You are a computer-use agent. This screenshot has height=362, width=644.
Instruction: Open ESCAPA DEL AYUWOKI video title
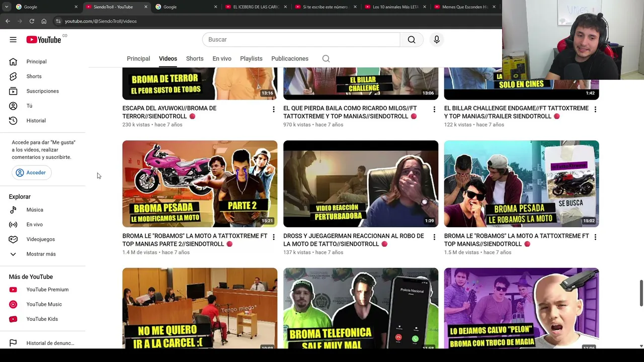(x=170, y=112)
